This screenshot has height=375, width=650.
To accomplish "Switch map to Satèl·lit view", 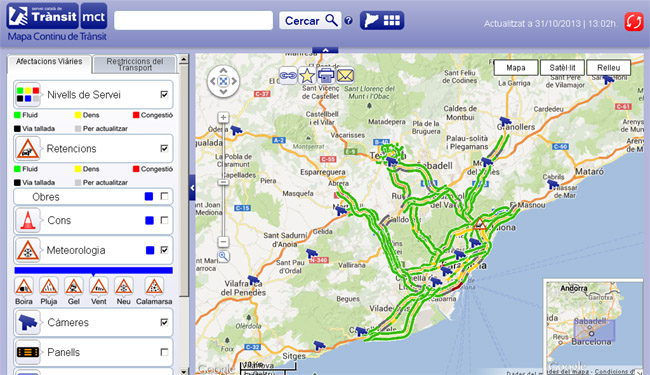I will (562, 68).
